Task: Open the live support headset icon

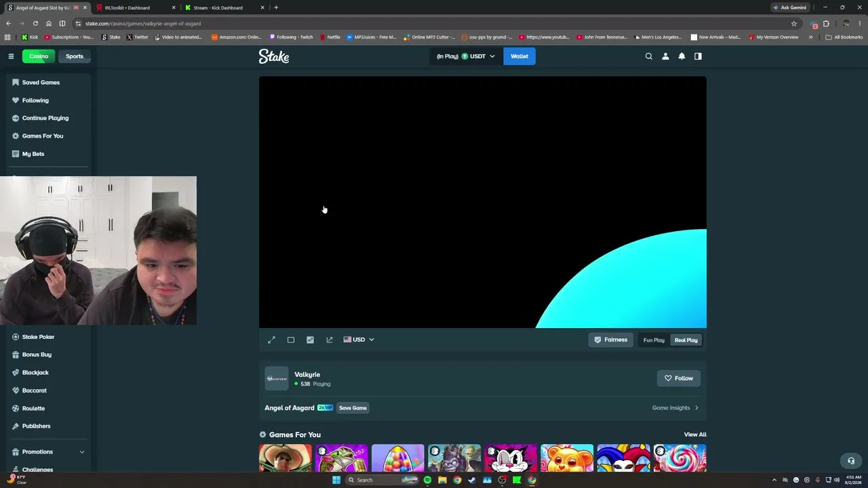Action: [x=851, y=461]
